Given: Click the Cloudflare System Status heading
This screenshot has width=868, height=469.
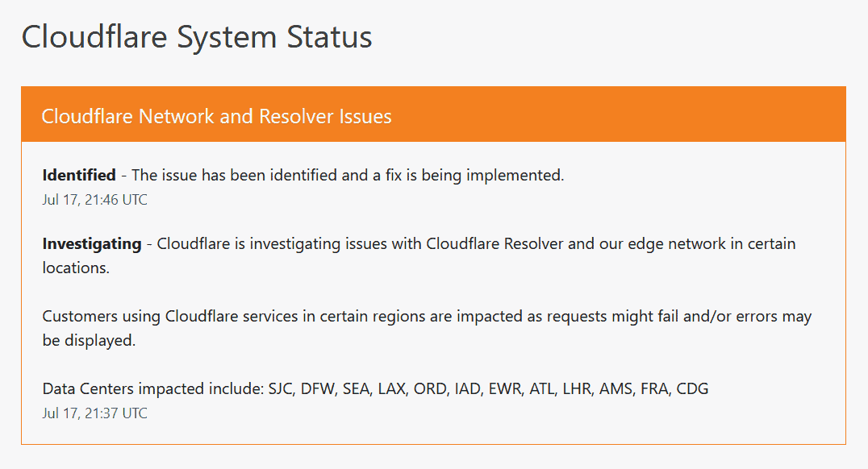Looking at the screenshot, I should 197,38.
